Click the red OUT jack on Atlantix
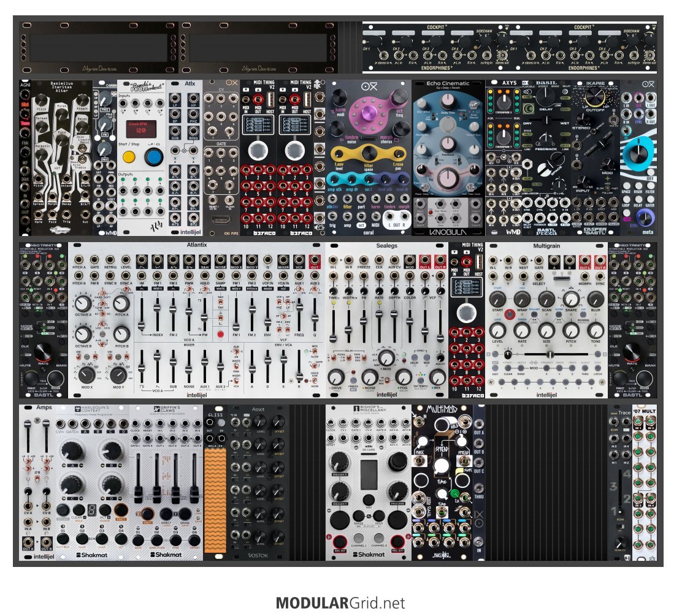Screen dimensions: 682x616 pyautogui.click(x=314, y=260)
